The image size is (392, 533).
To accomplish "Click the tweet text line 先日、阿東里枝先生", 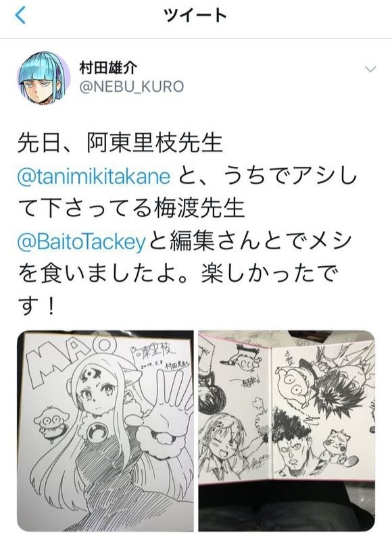I will tap(120, 143).
